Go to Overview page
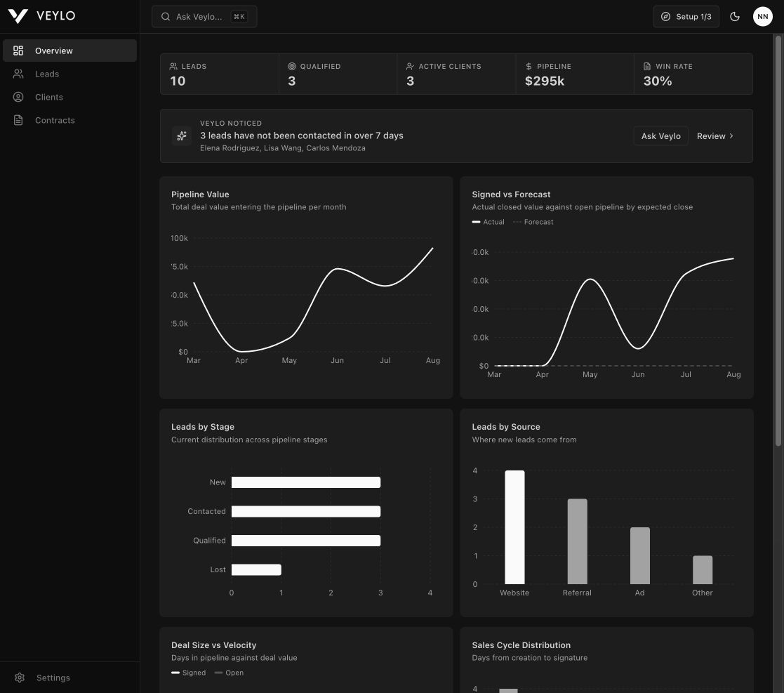 (x=69, y=51)
